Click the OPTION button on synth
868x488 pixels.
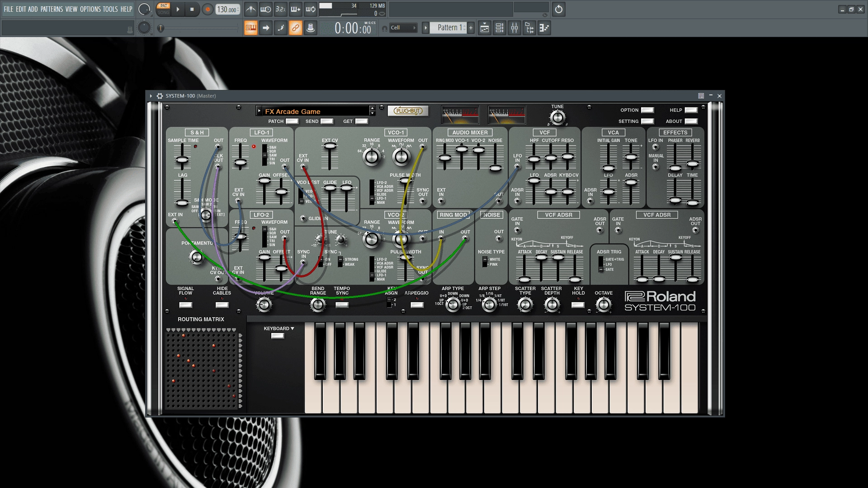(647, 110)
